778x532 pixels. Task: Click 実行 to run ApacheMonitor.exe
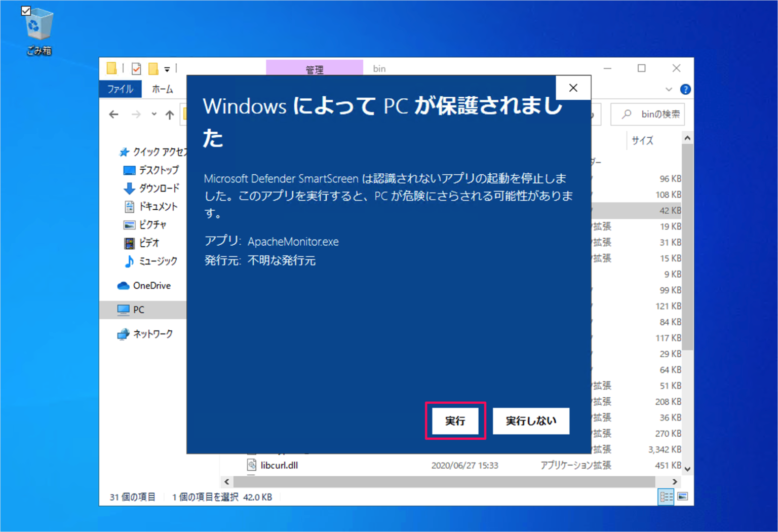click(x=455, y=421)
